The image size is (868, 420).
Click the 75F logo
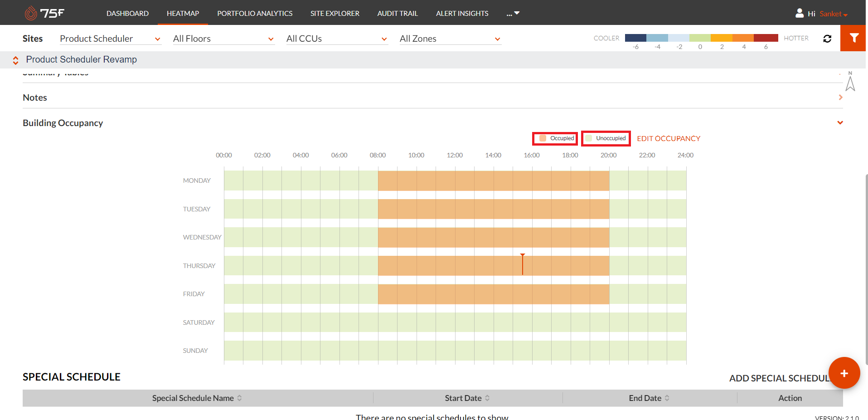pos(44,13)
